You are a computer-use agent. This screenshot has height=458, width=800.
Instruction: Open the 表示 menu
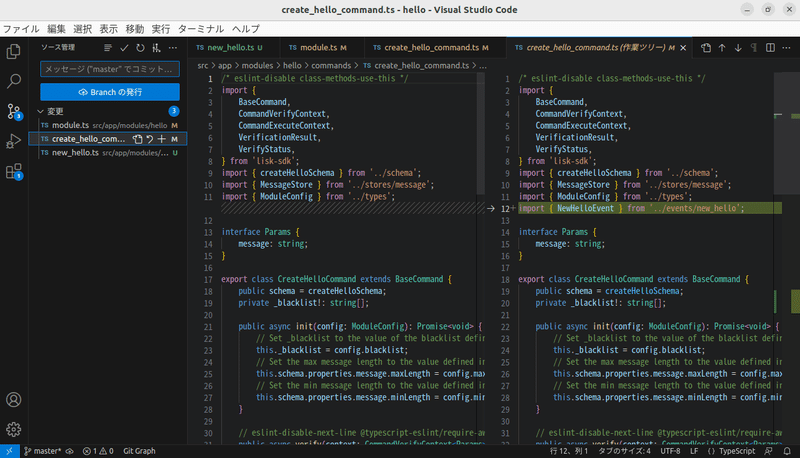tap(108, 29)
